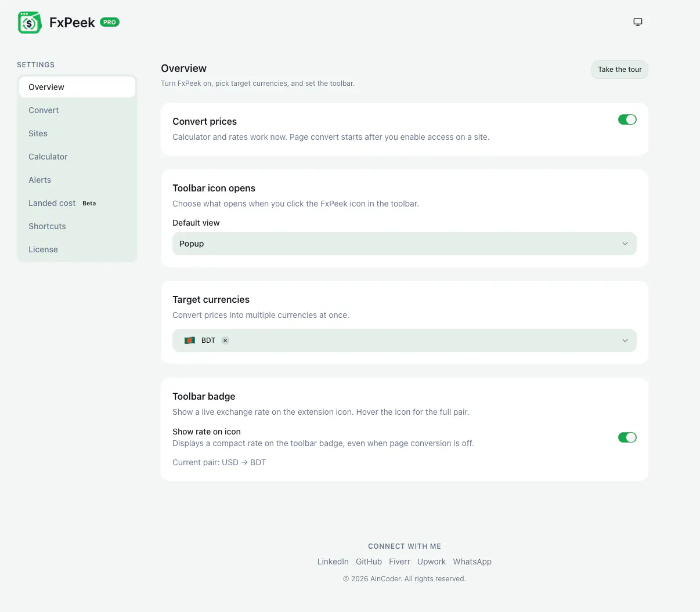Click the Current pair: USD → BDT text
The width and height of the screenshot is (700, 612).
click(219, 462)
